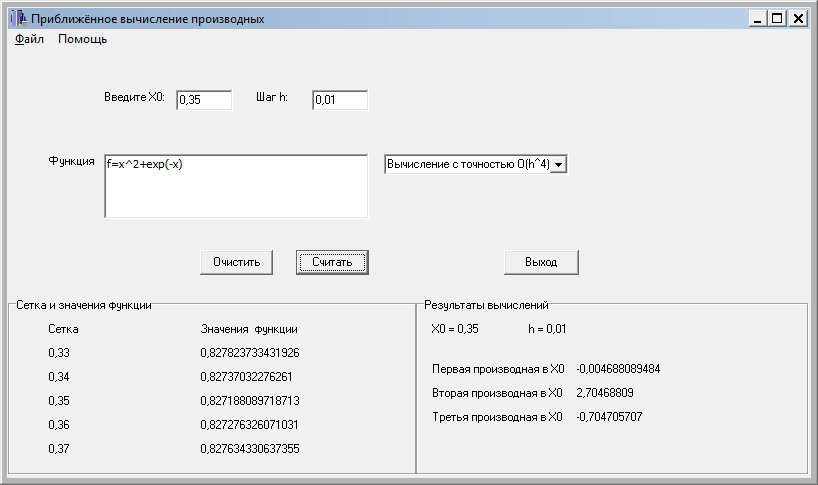818x485 pixels.
Task: Click second derivative value 2,70468809
Action: click(605, 393)
